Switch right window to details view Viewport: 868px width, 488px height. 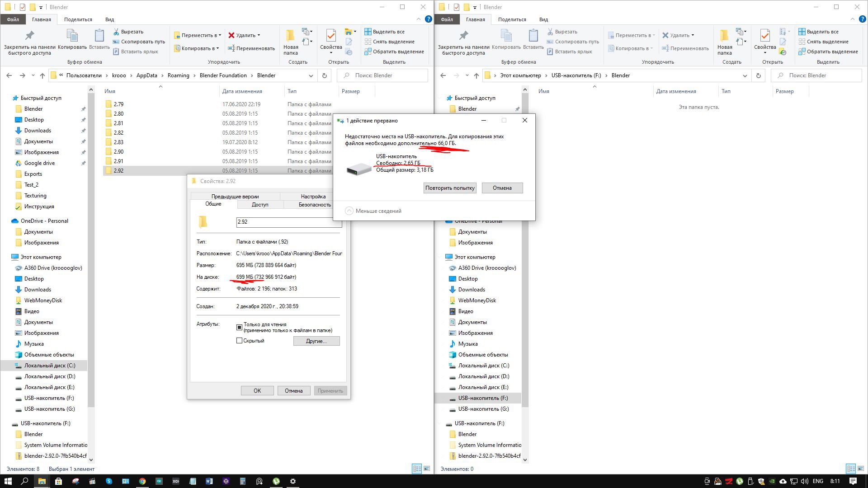coord(851,469)
